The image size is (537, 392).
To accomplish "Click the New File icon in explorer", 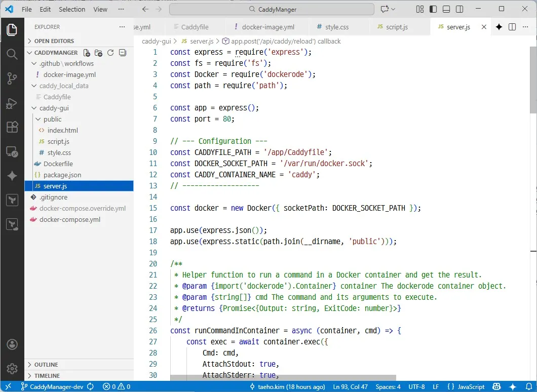I will tap(87, 53).
